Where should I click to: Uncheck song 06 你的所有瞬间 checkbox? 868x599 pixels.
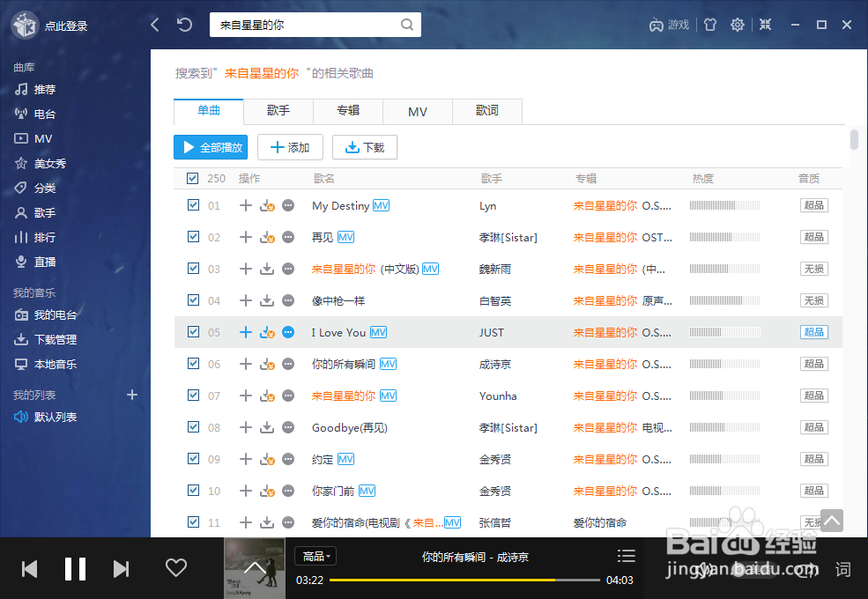click(x=193, y=363)
